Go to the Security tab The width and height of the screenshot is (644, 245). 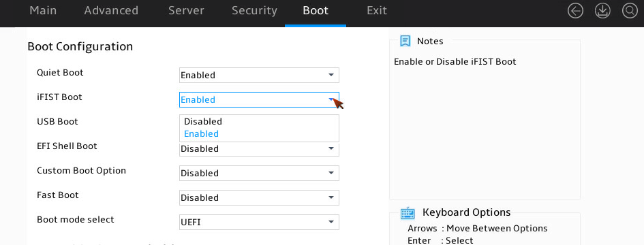click(254, 11)
